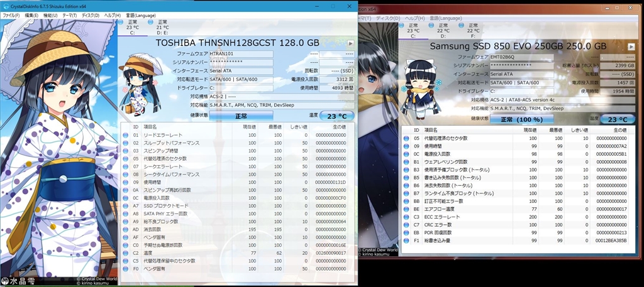Select the D: drive tab in Samsung window
Image resolution: width=644 pixels, height=287 pixels.
click(x=443, y=31)
